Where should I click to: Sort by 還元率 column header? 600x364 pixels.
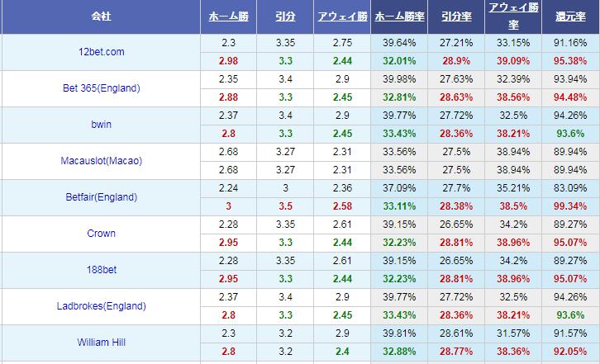[x=570, y=17]
